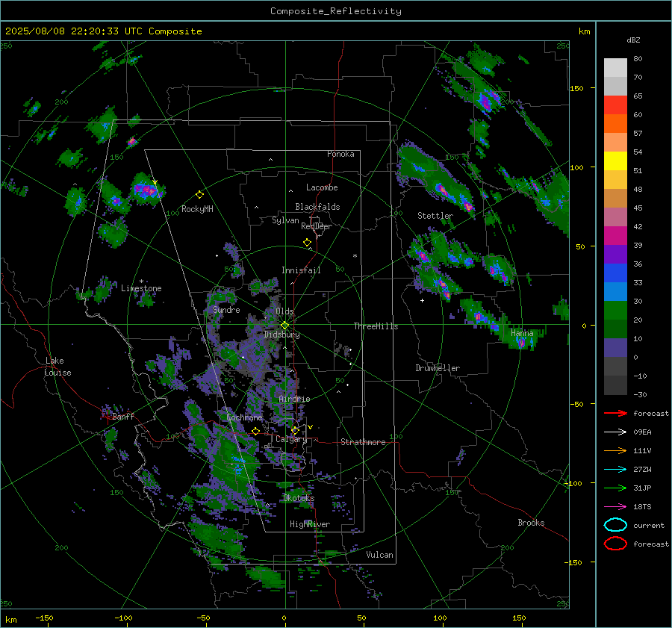
Task: Click the Calgary label
Action: point(291,439)
